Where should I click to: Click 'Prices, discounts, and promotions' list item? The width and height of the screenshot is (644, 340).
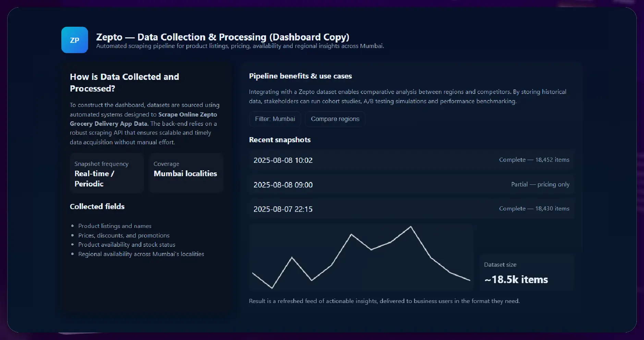(124, 235)
